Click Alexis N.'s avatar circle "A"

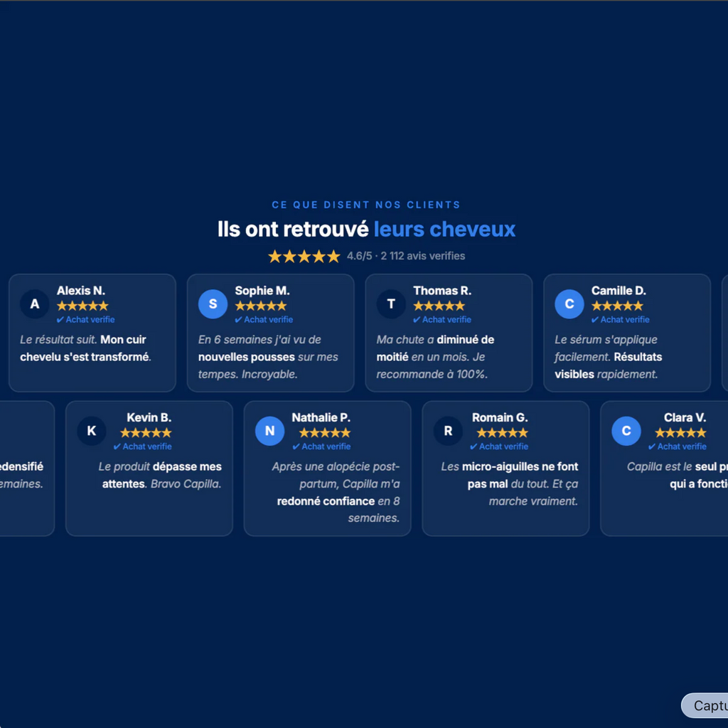point(35,304)
